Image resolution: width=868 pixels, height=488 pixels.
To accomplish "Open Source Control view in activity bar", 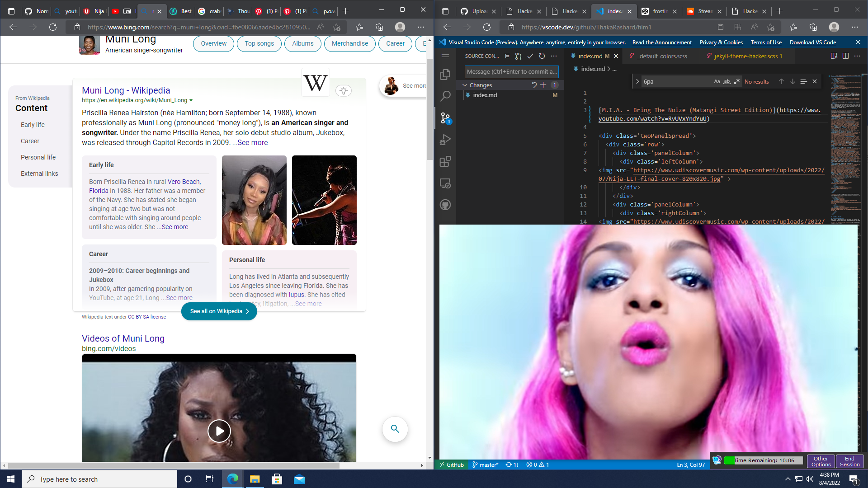I will coord(445,118).
